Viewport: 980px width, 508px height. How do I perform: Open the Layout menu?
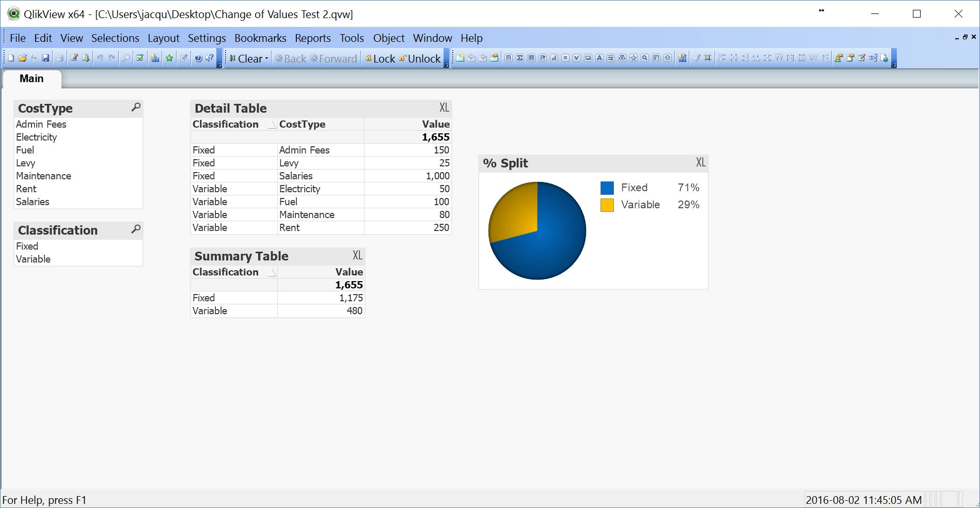pos(163,38)
